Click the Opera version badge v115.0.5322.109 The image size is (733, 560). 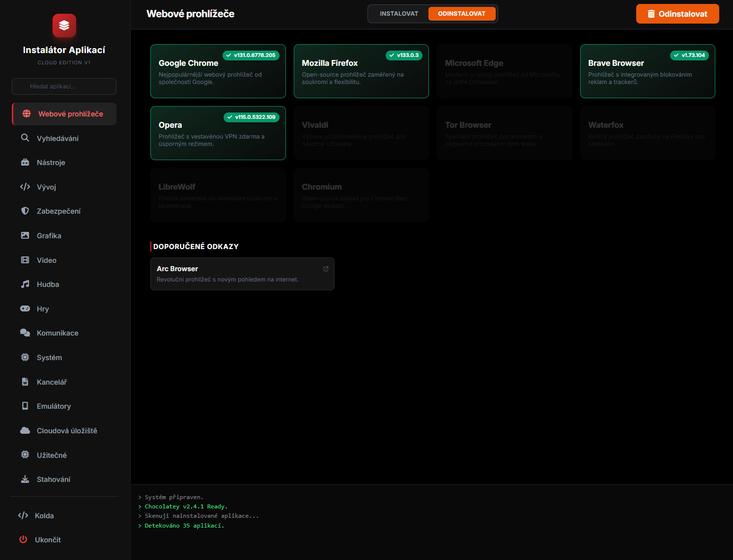tap(252, 117)
